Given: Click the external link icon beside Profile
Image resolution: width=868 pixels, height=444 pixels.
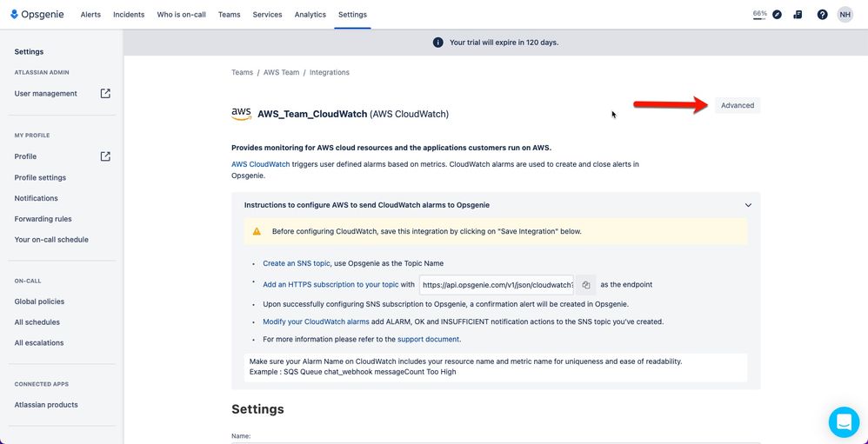Looking at the screenshot, I should point(105,156).
